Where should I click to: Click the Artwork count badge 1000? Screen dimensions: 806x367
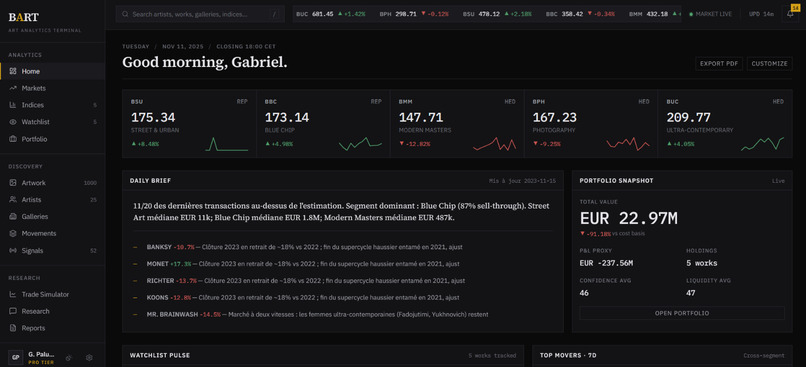coord(90,183)
